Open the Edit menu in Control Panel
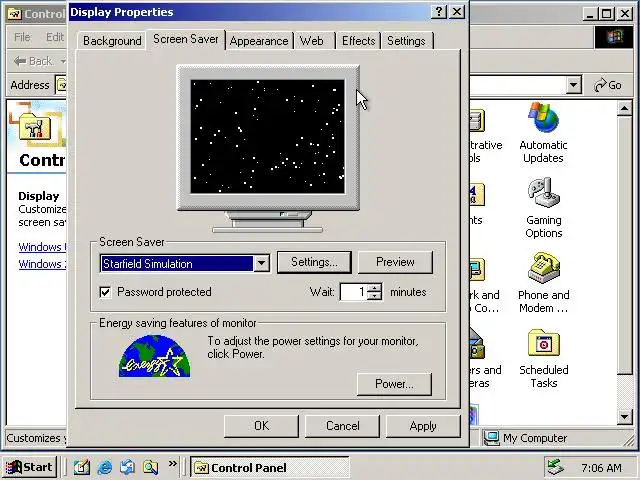This screenshot has width=640, height=480. (55, 37)
